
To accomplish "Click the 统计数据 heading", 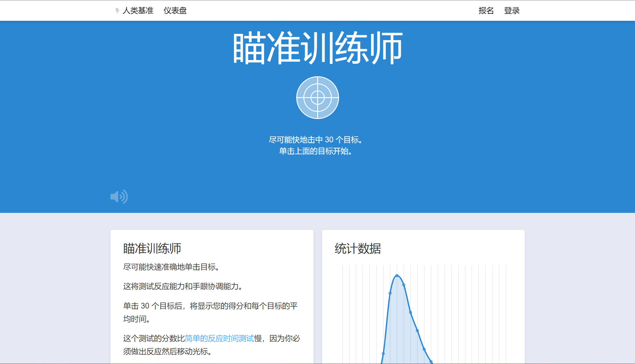I will coord(358,248).
